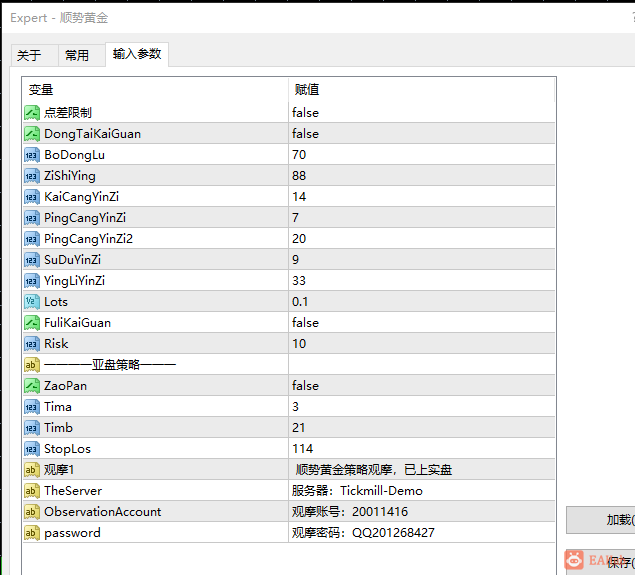Edit the false value of FuliKaiGuan
635x575 pixels.
click(422, 323)
